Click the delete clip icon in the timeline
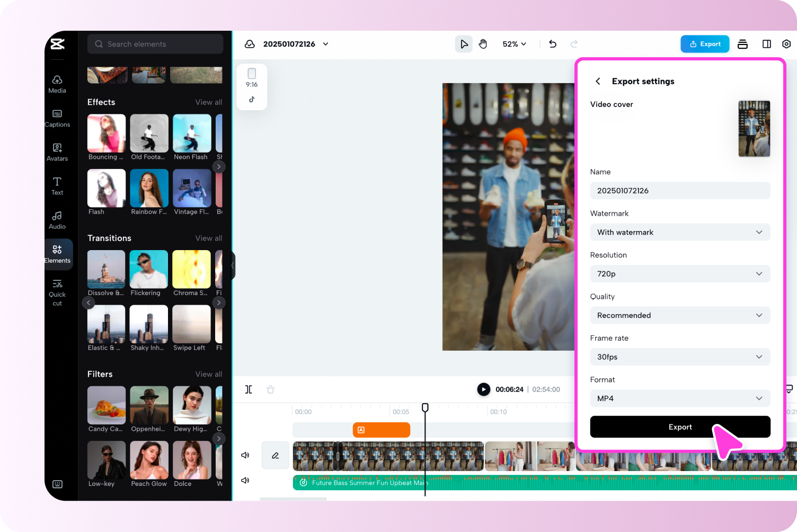Image resolution: width=797 pixels, height=532 pixels. pyautogui.click(x=270, y=389)
